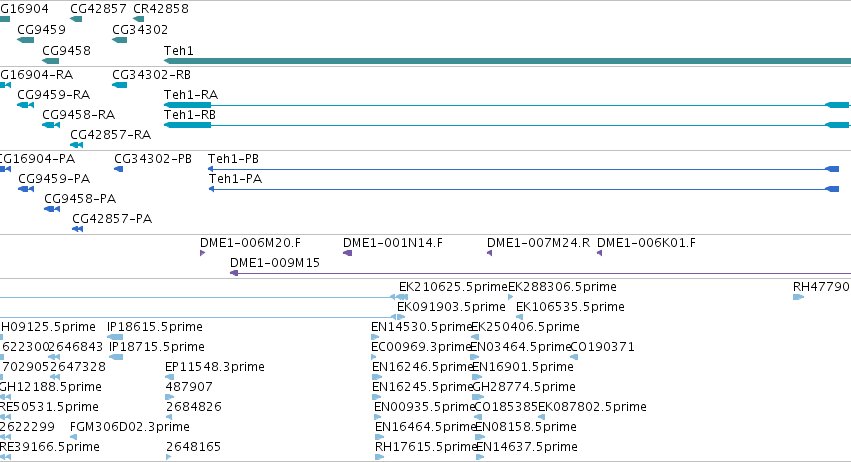Click the CG34302-RB transcript glyph
Viewport: 851px width, 462px height.
click(119, 85)
